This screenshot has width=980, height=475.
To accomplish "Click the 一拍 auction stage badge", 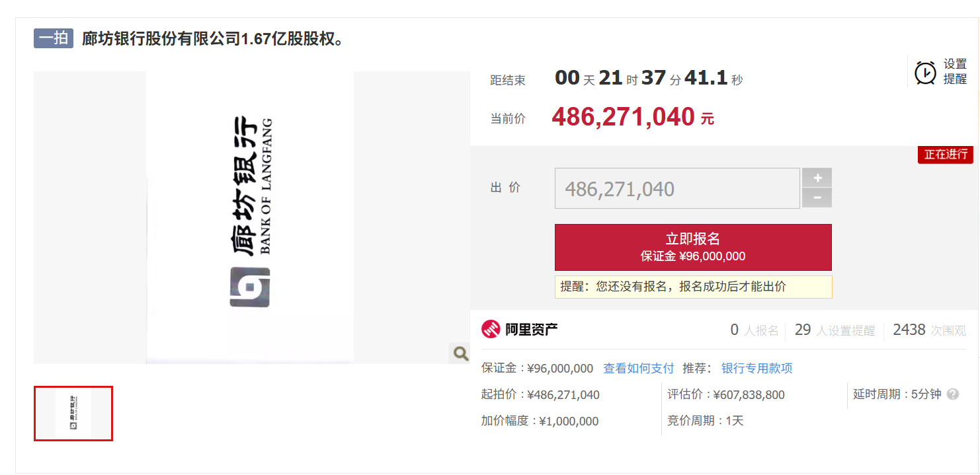I will [x=53, y=38].
